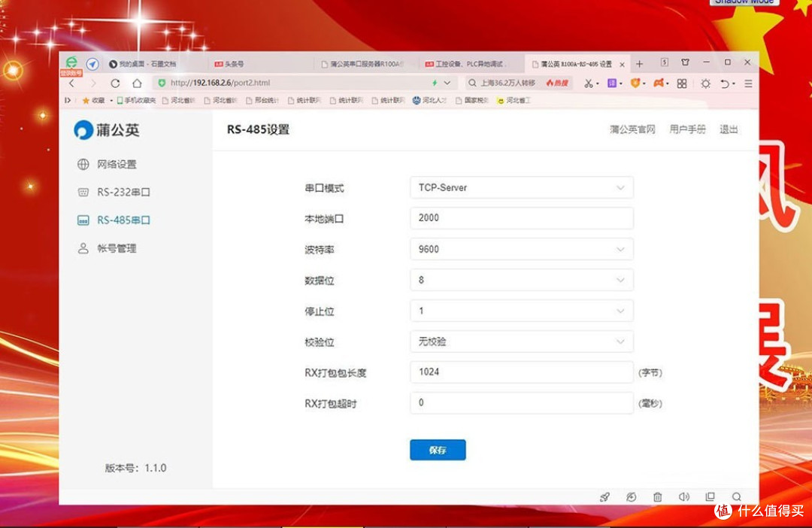Go to browser home page icon
The height and width of the screenshot is (528, 812).
[137, 83]
